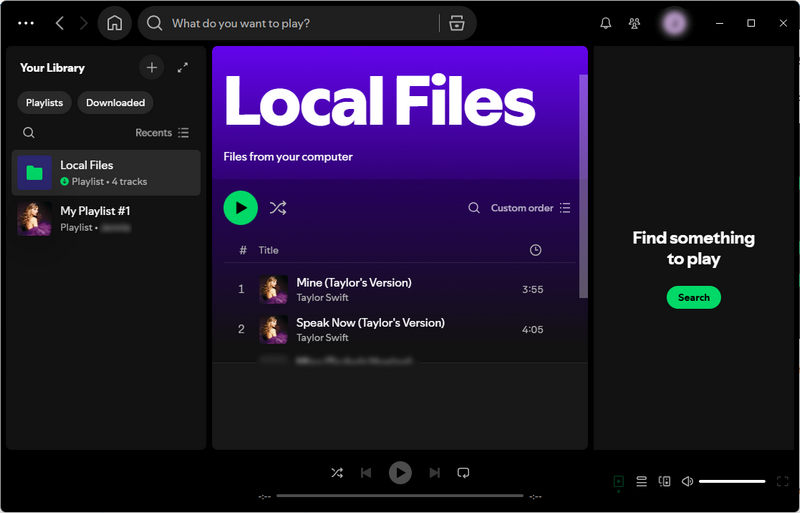This screenshot has width=800, height=513.
Task: Click the search magnifier in the top bar
Action: tap(154, 23)
